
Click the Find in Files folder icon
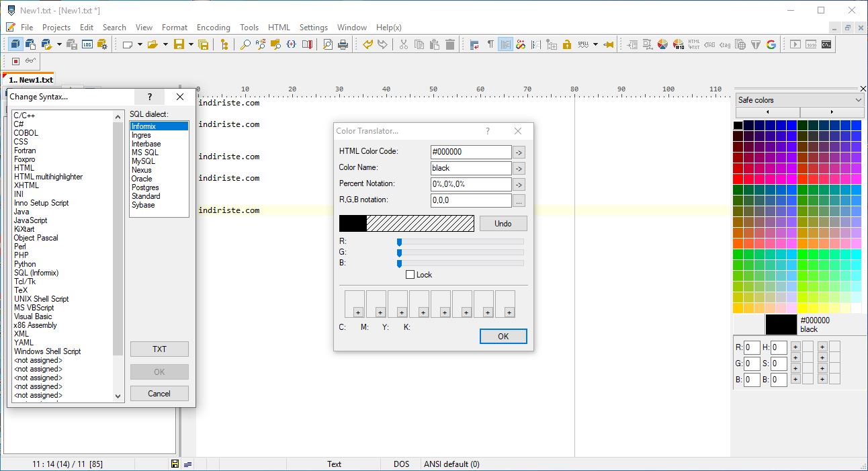[x=276, y=44]
